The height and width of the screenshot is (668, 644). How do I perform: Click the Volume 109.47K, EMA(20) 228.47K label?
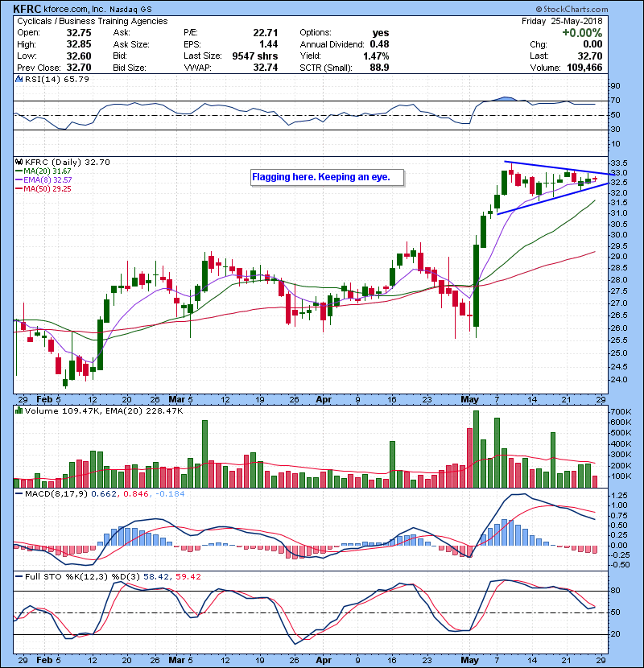pyautogui.click(x=104, y=410)
